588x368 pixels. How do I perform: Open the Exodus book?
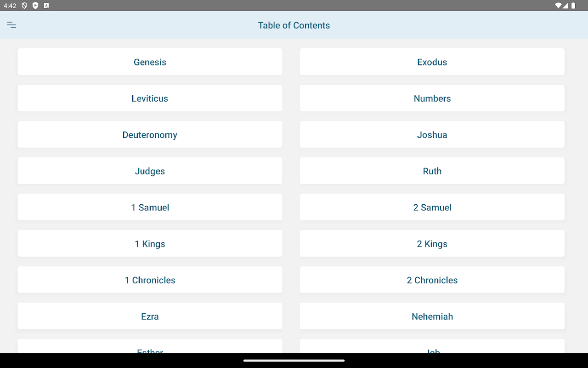(x=432, y=62)
